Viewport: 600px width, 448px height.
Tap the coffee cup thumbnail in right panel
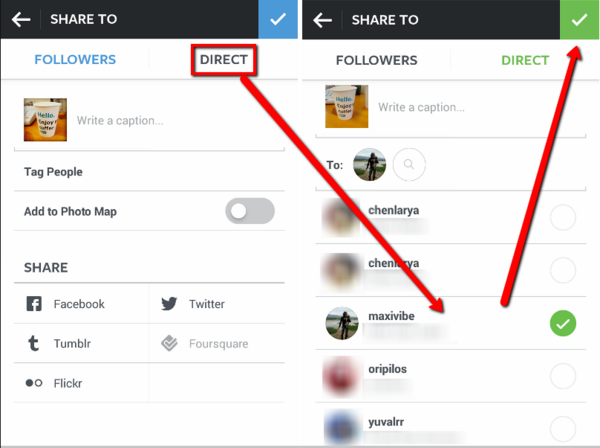(347, 106)
